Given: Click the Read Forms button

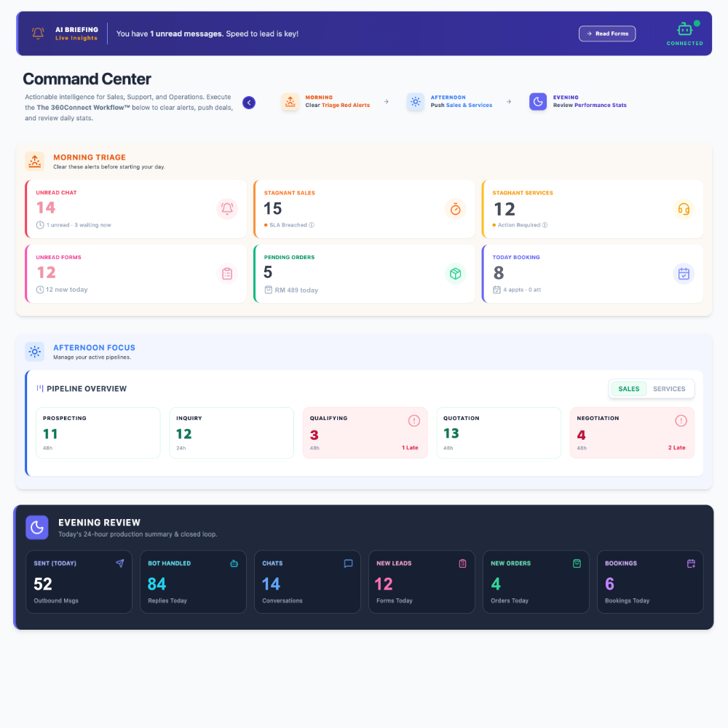Looking at the screenshot, I should point(606,33).
